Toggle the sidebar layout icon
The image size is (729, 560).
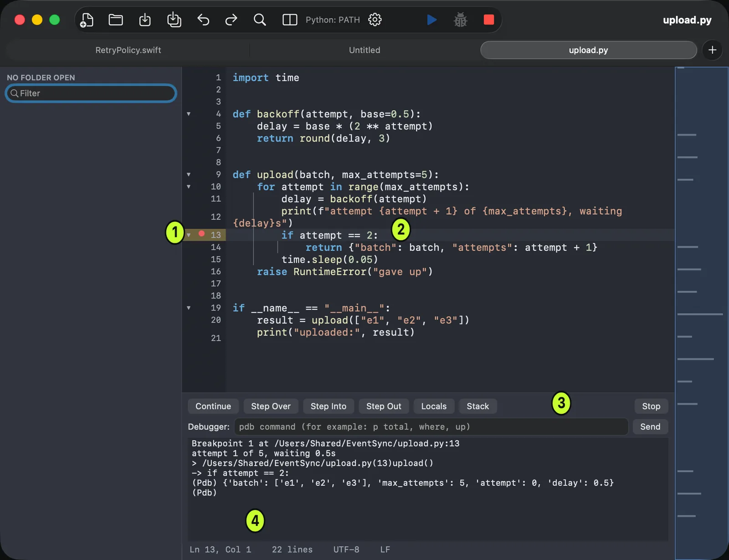(290, 20)
